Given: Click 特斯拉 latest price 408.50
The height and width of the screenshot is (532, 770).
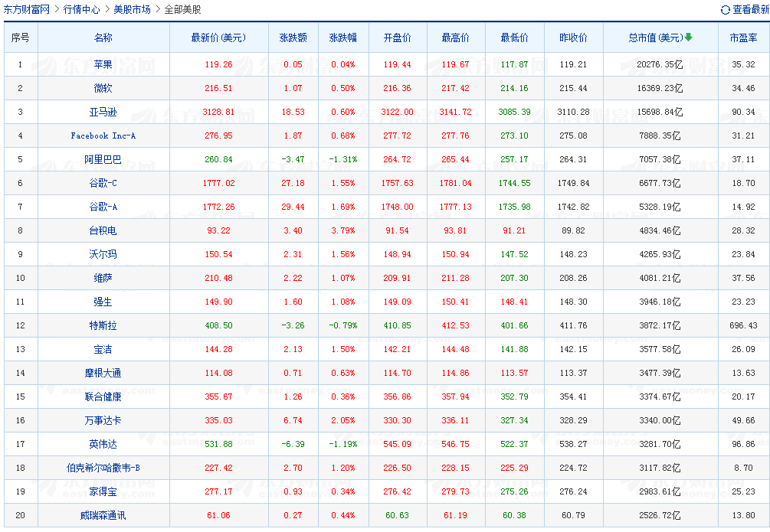Looking at the screenshot, I should tap(218, 325).
